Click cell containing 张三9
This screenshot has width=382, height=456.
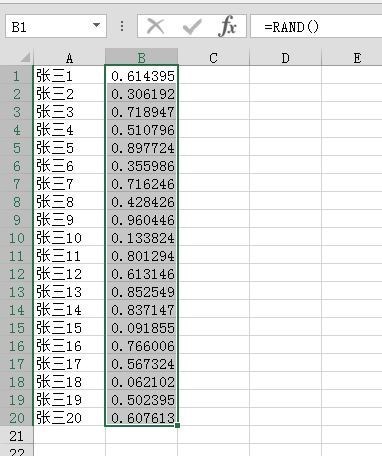click(x=69, y=220)
